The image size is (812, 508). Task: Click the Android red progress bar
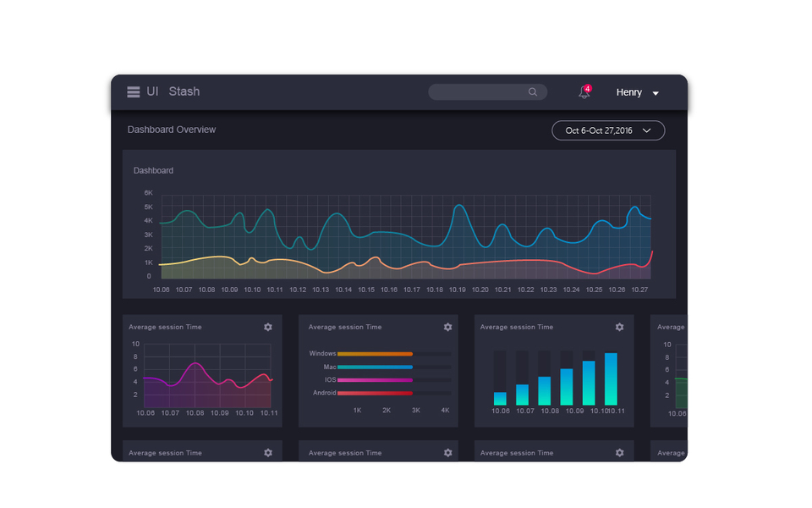tap(375, 393)
